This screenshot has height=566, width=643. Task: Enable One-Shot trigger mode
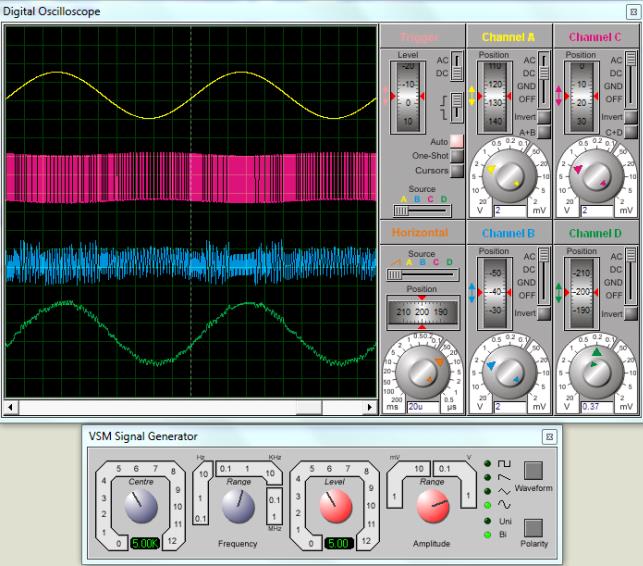(x=456, y=156)
